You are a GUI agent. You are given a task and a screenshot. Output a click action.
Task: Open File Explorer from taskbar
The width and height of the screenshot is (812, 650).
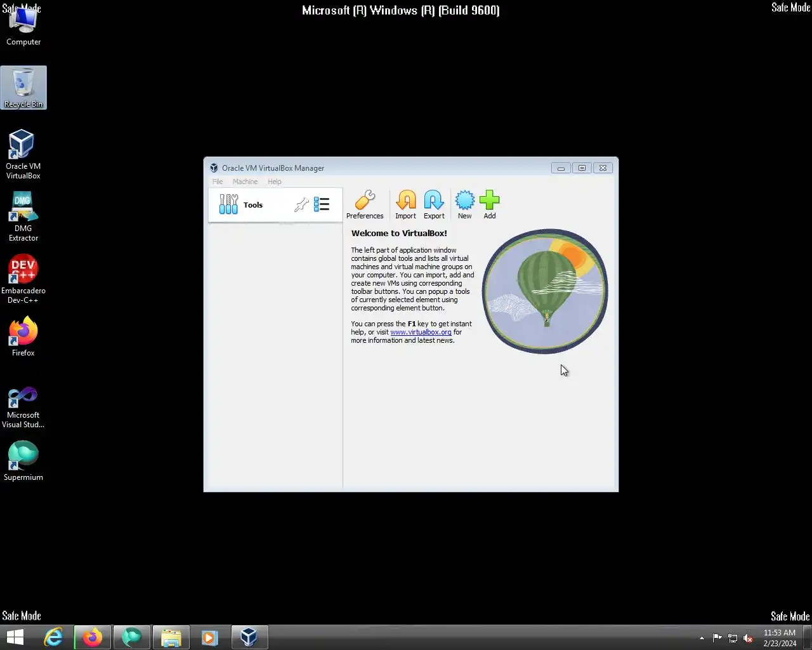coord(171,637)
